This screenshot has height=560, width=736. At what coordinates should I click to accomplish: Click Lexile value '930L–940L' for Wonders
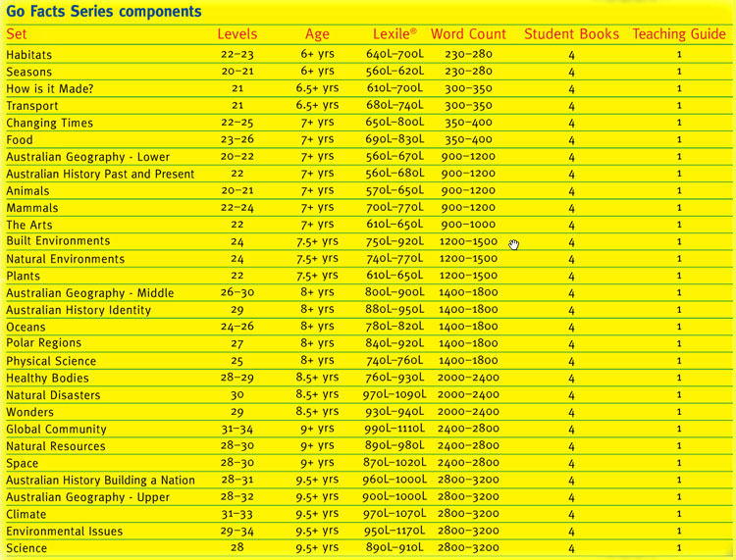[x=394, y=411]
